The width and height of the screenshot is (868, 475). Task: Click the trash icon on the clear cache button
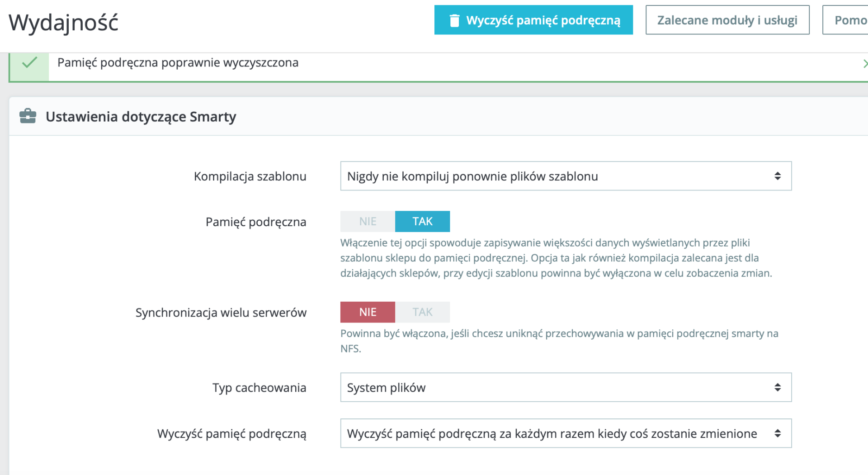pyautogui.click(x=454, y=20)
